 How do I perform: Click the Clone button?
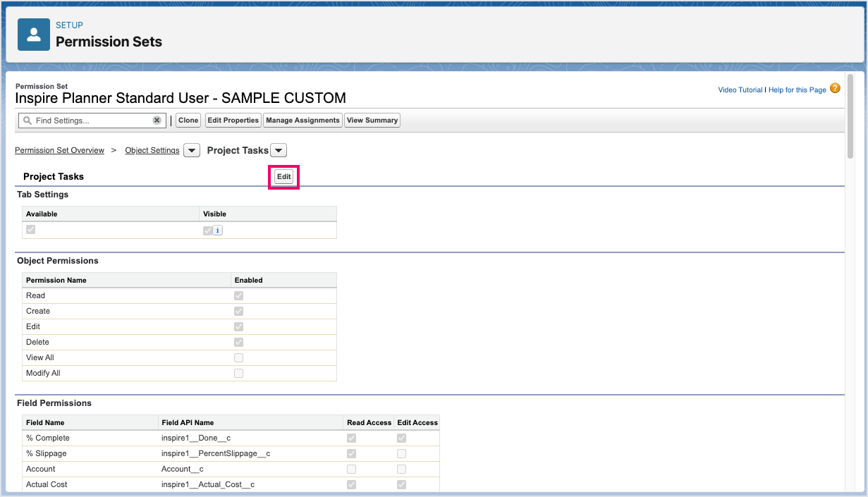[188, 121]
